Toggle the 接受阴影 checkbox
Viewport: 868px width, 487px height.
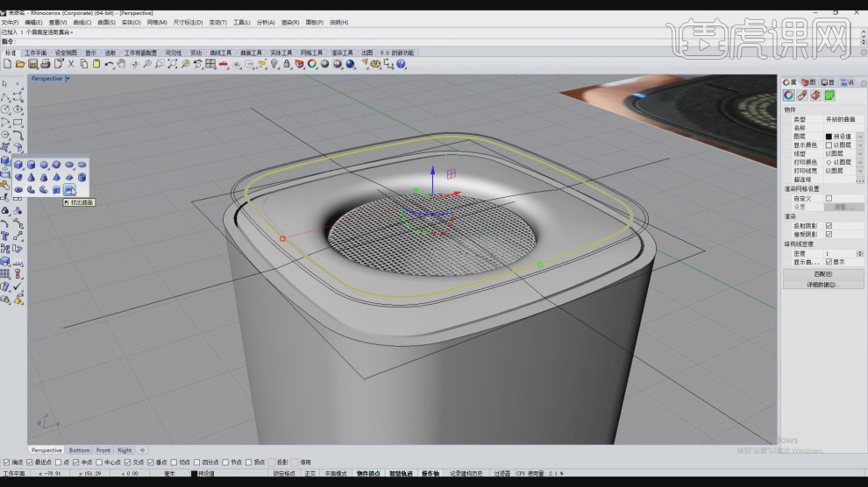point(829,235)
